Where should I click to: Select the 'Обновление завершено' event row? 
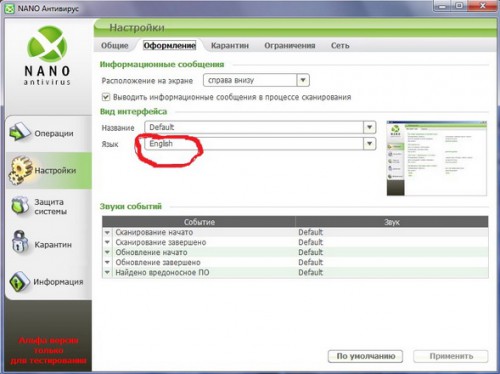[295, 262]
